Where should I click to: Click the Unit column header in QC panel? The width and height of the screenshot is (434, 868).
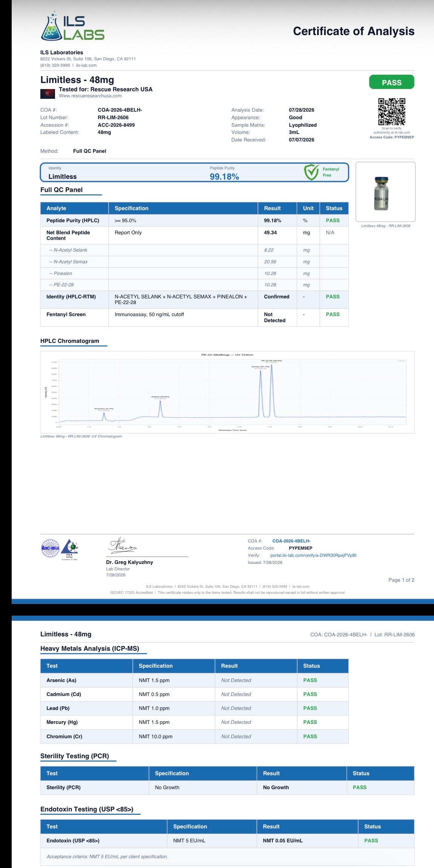tap(308, 208)
